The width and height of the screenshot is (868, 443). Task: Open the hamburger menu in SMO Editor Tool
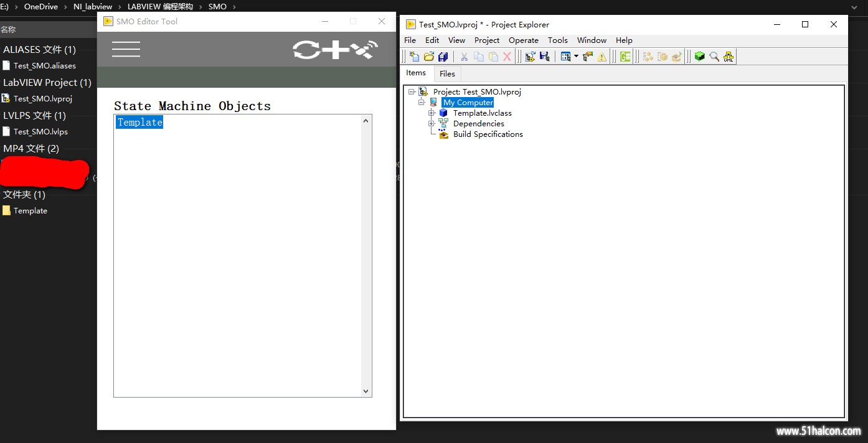126,49
